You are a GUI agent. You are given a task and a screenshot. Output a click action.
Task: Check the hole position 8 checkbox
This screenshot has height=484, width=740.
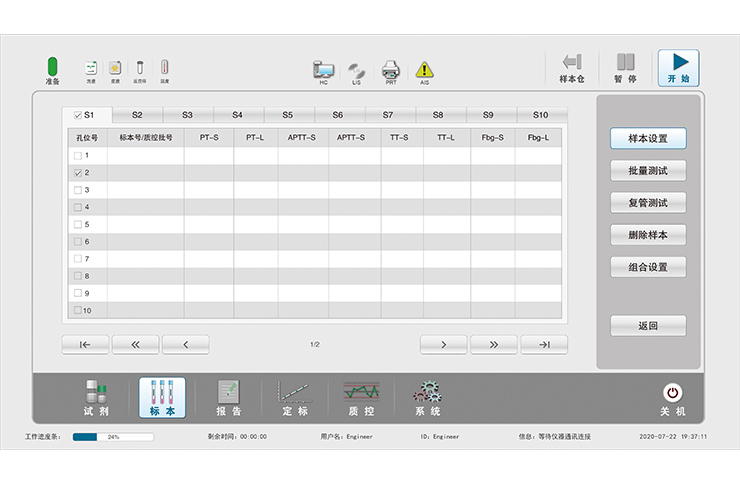coord(78,276)
